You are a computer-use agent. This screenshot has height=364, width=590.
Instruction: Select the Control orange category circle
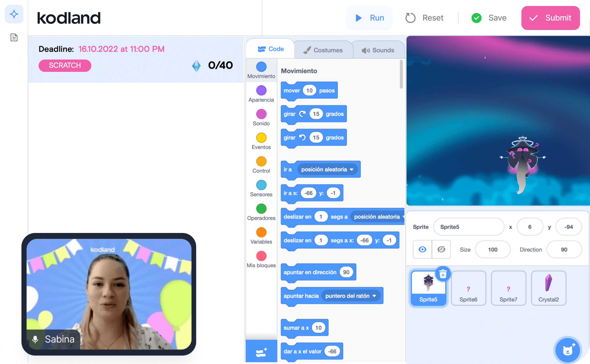point(261,161)
